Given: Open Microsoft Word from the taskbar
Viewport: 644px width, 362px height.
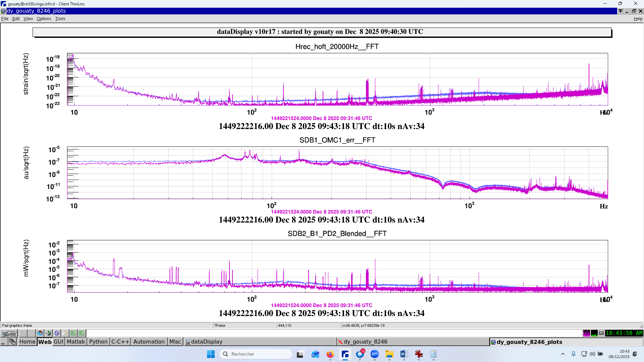Looking at the screenshot, I should pos(404,354).
